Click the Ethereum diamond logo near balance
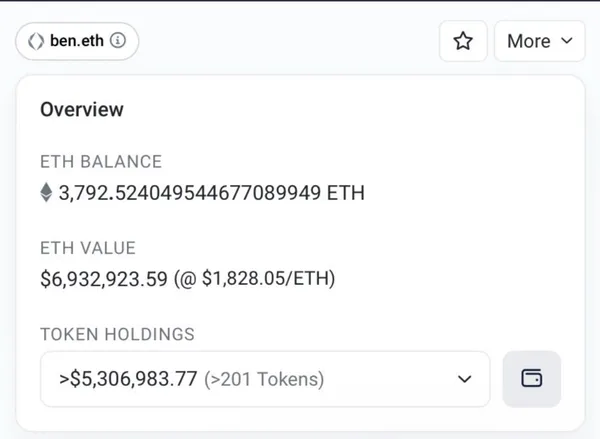Image resolution: width=600 pixels, height=439 pixels. coord(46,193)
